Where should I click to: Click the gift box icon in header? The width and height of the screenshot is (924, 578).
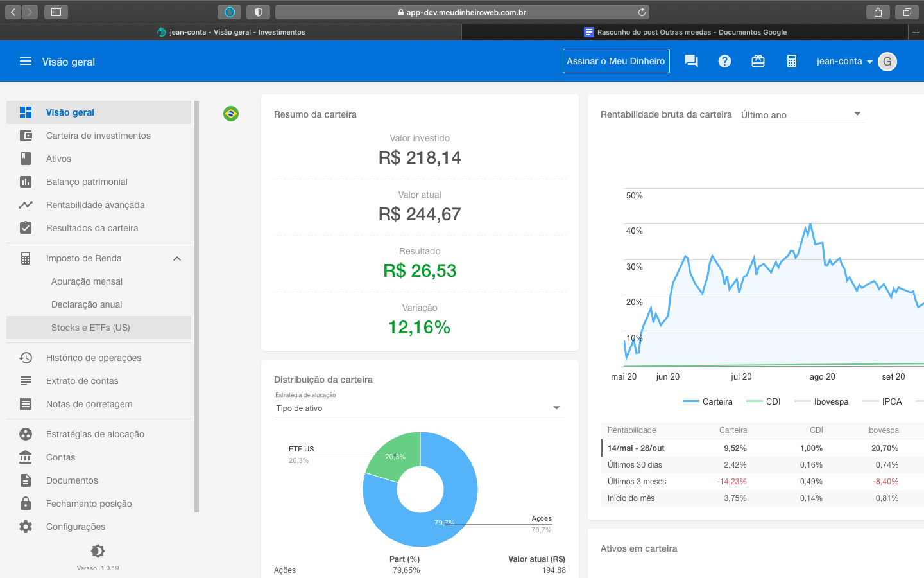[x=758, y=61]
